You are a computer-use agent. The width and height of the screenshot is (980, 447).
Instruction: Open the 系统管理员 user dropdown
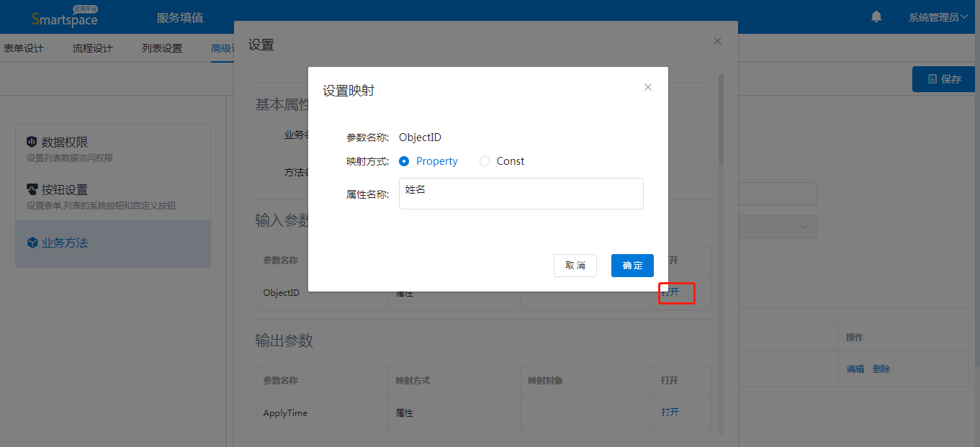(938, 17)
